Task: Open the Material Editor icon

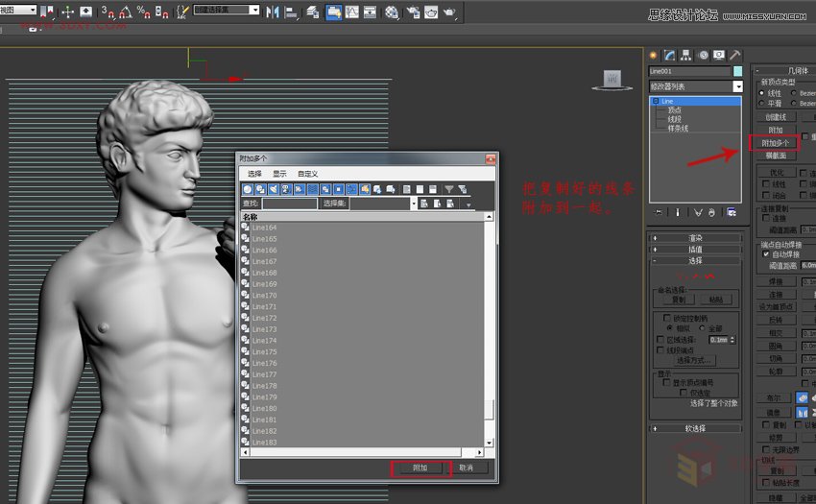Action: point(392,12)
